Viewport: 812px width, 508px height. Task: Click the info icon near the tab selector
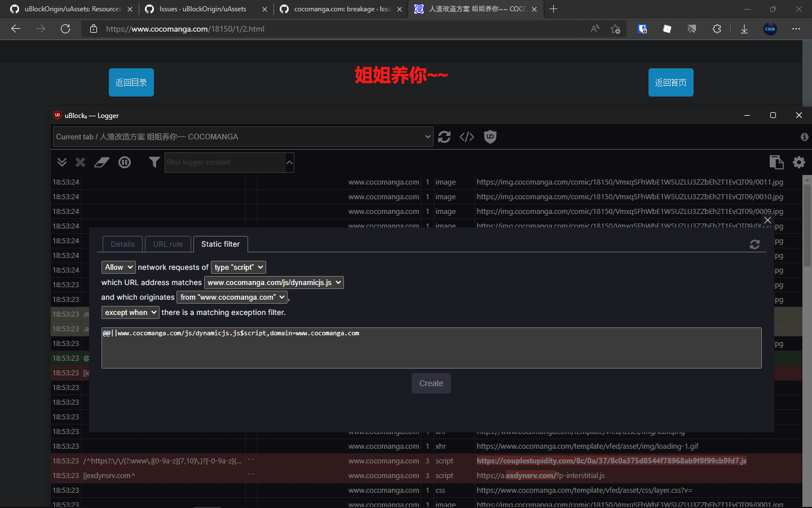point(805,137)
